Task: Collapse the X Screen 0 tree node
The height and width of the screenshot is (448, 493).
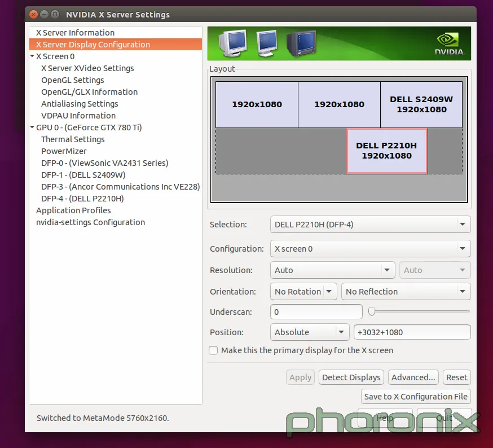Action: tap(32, 56)
